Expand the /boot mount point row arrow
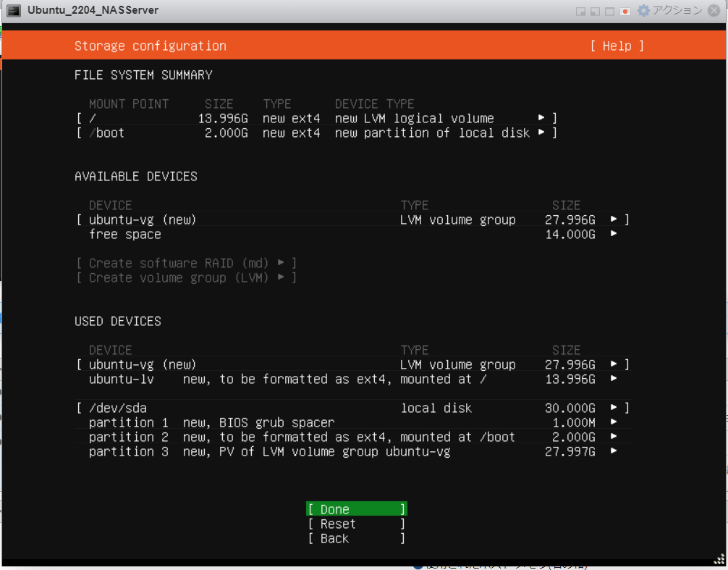The height and width of the screenshot is (570, 728). tap(541, 132)
